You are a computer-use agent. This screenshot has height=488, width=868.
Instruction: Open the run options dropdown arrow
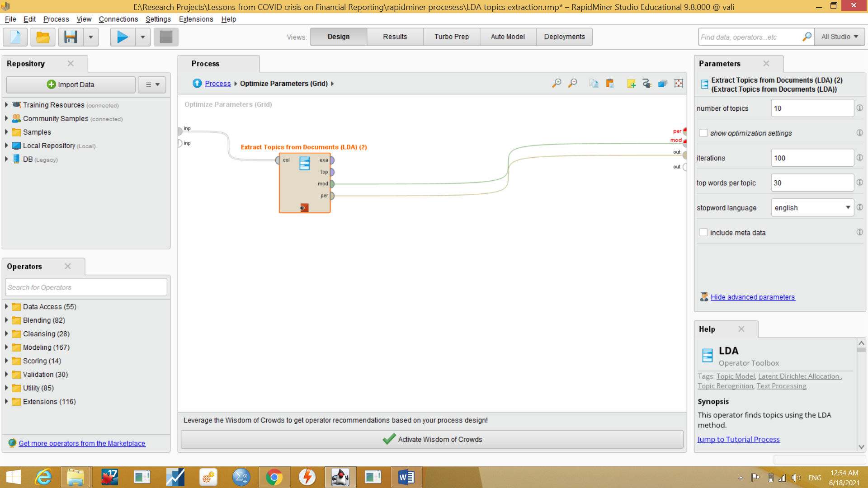143,37
